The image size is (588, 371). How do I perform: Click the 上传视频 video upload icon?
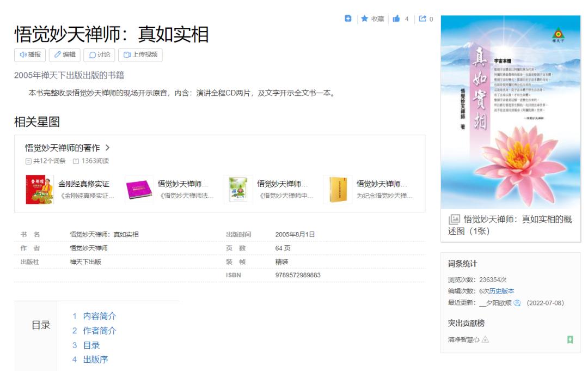[127, 55]
